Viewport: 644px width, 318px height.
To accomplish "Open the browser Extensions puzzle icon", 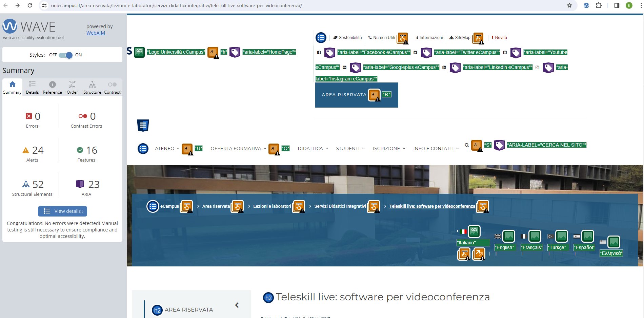I will pyautogui.click(x=599, y=5).
